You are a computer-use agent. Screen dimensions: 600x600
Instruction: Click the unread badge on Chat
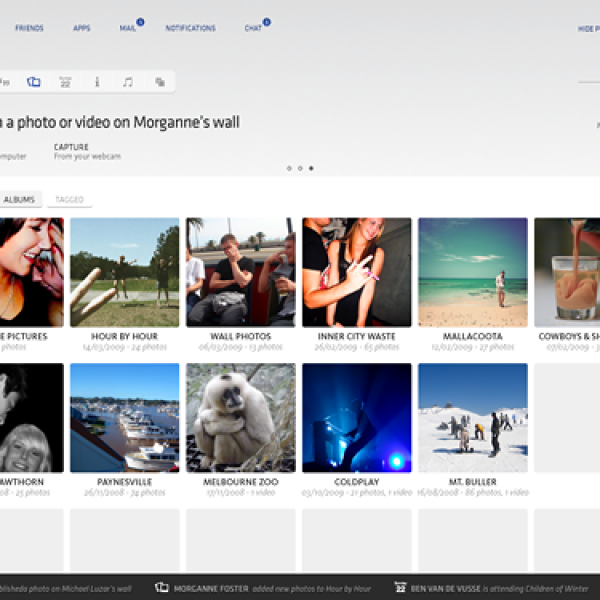pyautogui.click(x=267, y=22)
